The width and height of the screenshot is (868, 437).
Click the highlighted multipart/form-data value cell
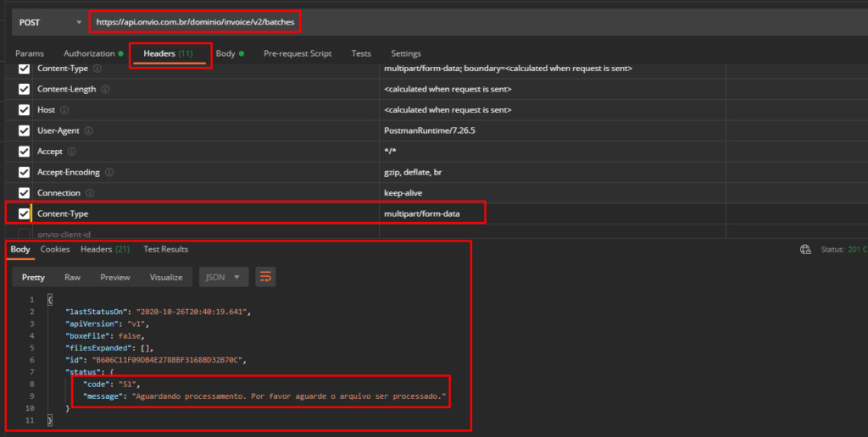pyautogui.click(x=552, y=213)
